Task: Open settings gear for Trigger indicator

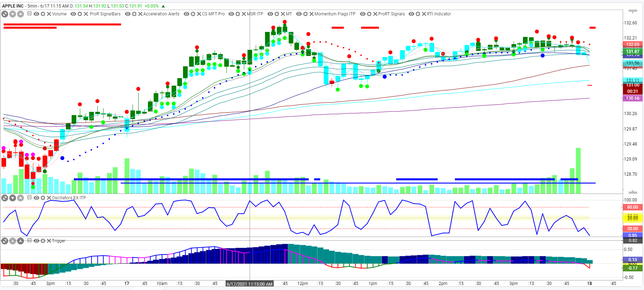Action: [x=43, y=241]
